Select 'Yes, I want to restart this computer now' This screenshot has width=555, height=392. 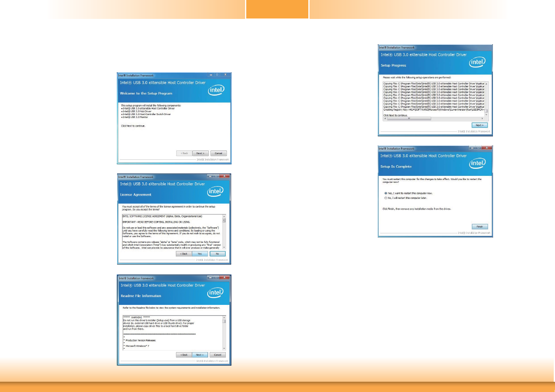pos(408,193)
